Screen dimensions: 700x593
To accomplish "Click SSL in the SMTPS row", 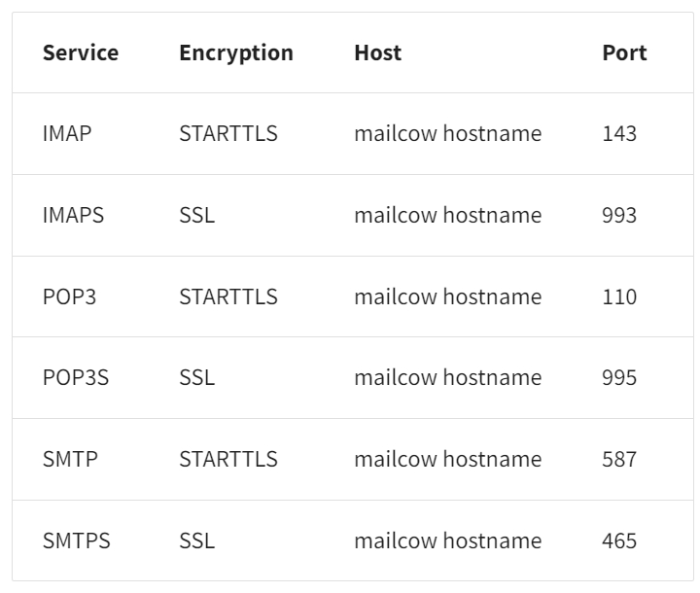I will [196, 541].
